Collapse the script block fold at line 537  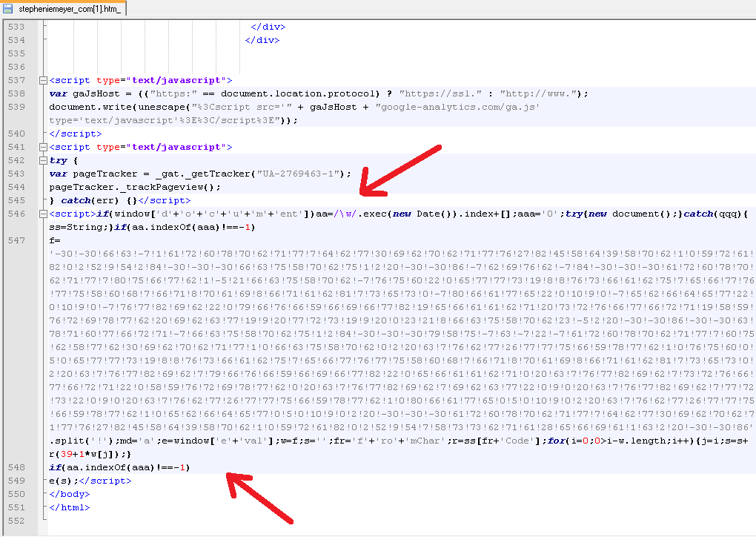[43, 81]
